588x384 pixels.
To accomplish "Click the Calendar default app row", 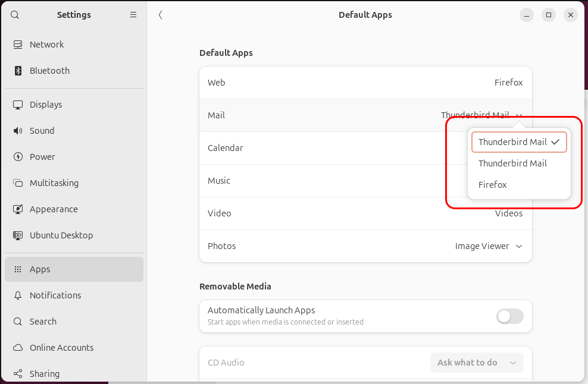I will (x=365, y=148).
